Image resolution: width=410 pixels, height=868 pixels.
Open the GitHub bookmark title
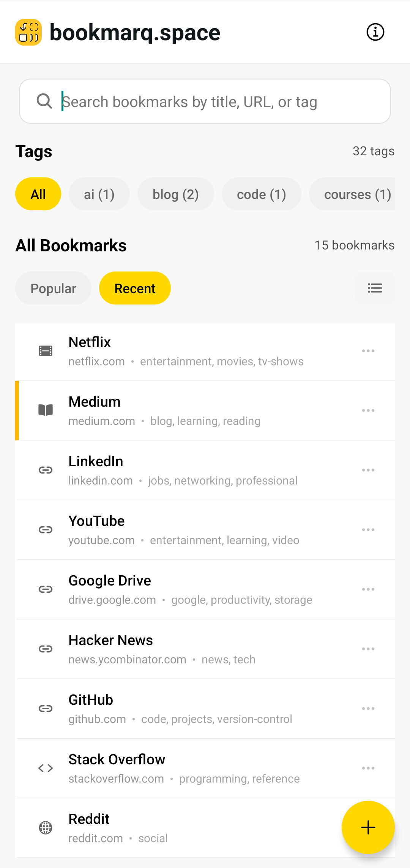[91, 700]
